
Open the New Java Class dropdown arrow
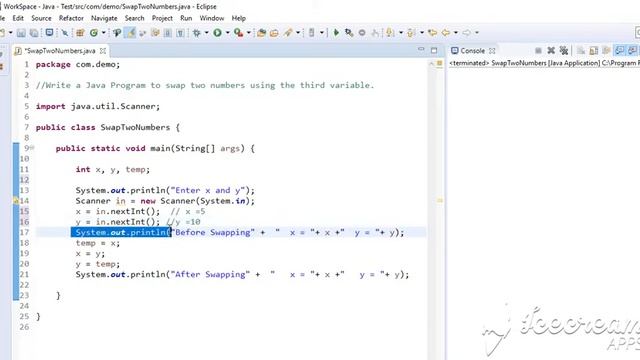pyautogui.click(x=104, y=33)
